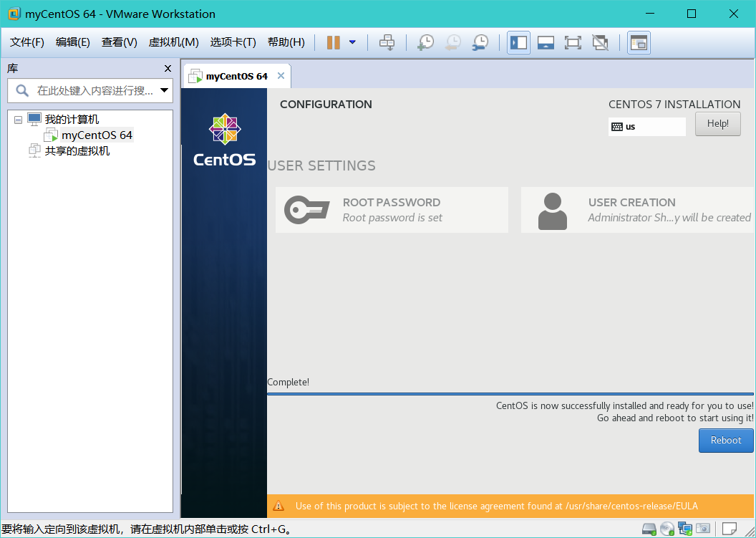This screenshot has height=538, width=756.
Task: Close the myCentOS 64 tab
Action: tap(281, 76)
